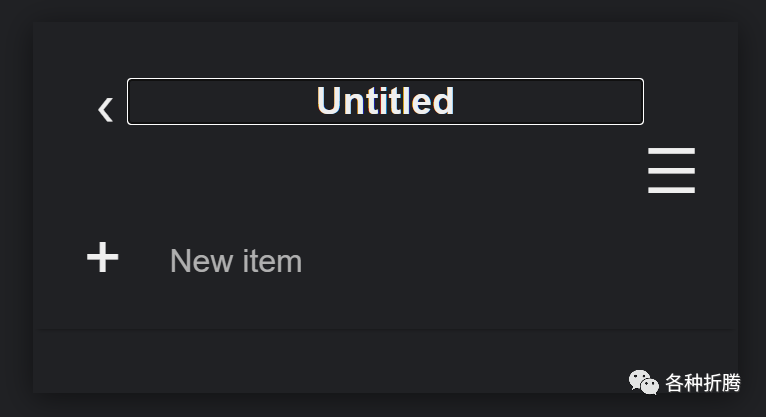Open the hamburger menu
The image size is (766, 417).
[x=671, y=171]
